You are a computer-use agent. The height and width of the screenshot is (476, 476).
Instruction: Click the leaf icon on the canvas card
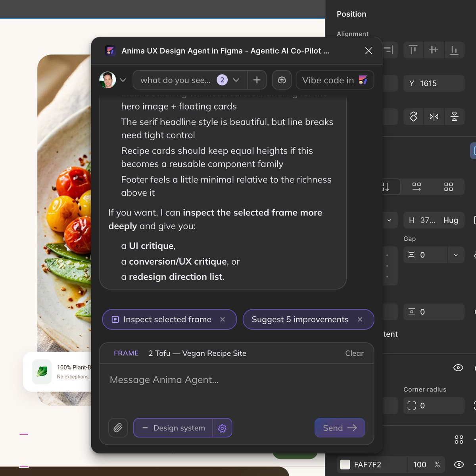[42, 372]
